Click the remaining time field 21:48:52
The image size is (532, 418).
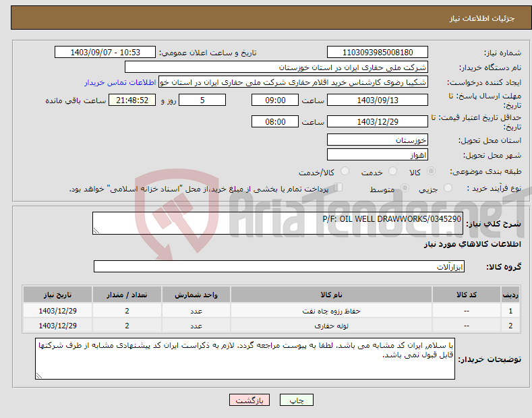tap(132, 100)
